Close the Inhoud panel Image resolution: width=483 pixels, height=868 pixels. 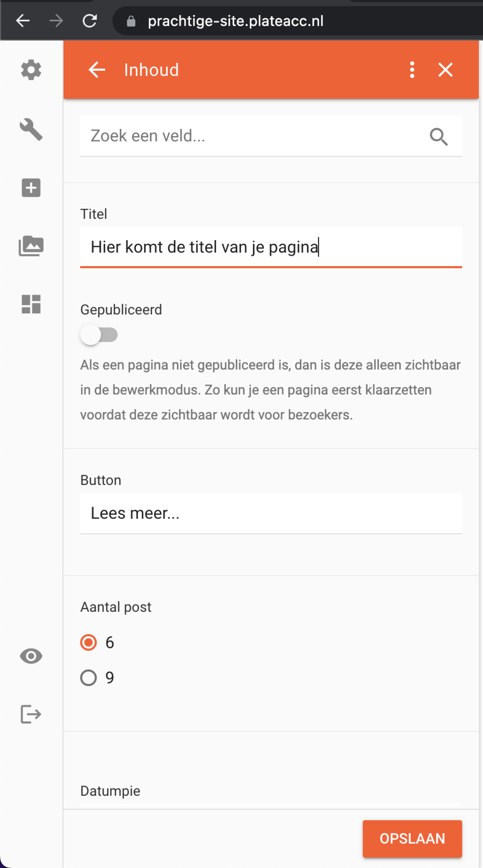click(x=445, y=70)
